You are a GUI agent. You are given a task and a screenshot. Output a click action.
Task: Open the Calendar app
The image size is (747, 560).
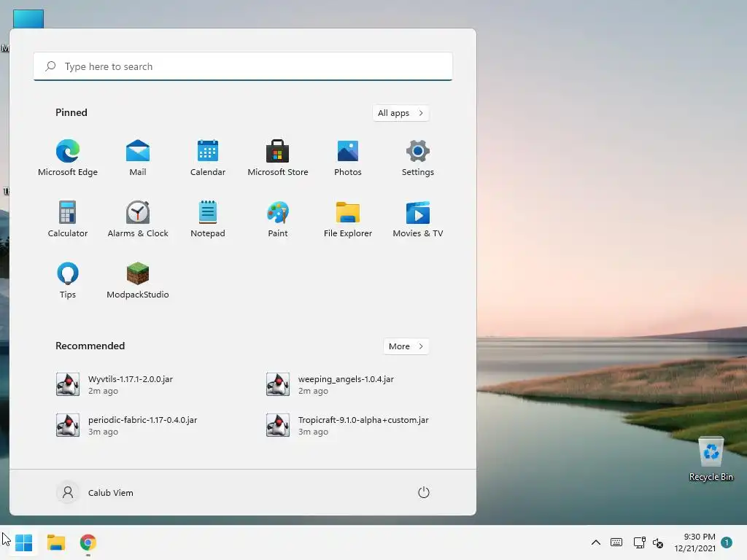(208, 158)
